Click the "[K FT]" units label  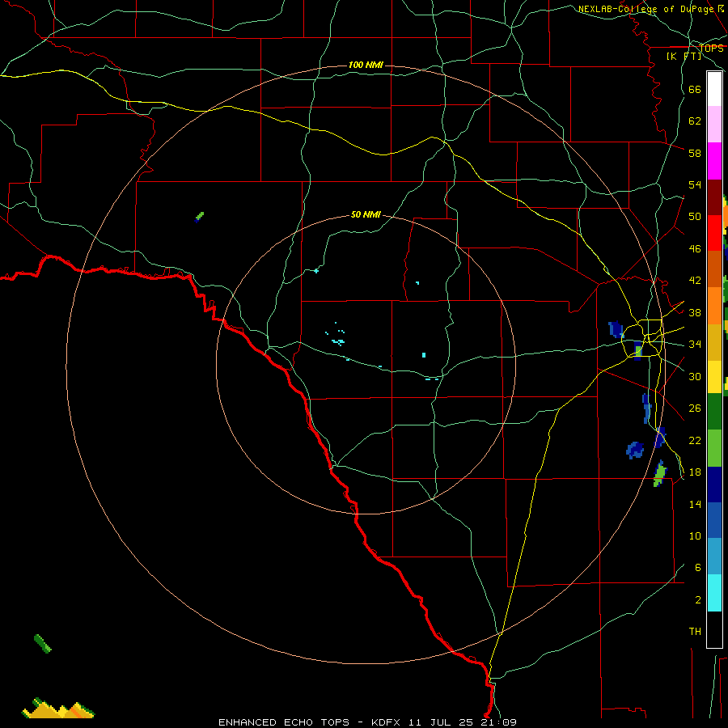[x=684, y=56]
